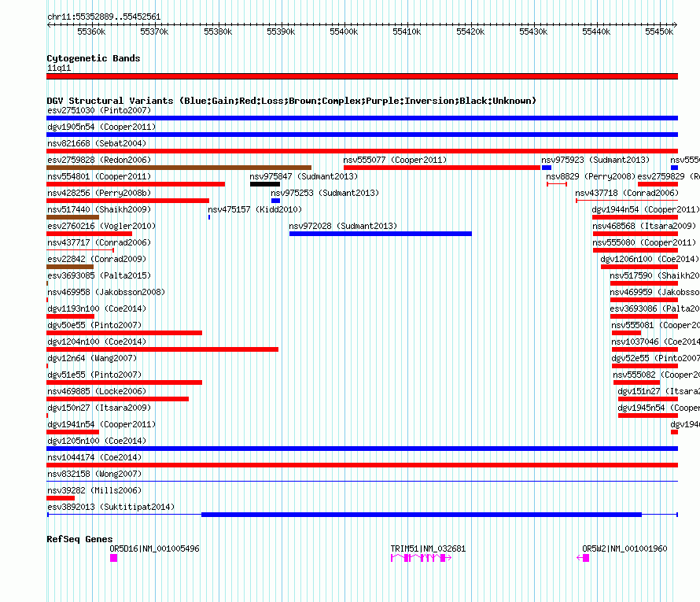Viewport: 700px width, 602px height.
Task: Click the RefSeq Genes track title
Action: coord(79,539)
